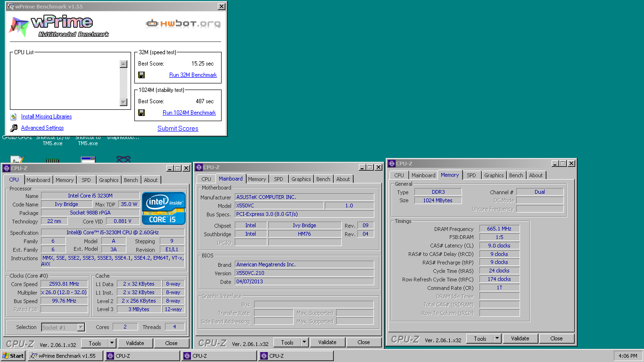The image size is (644, 362).
Task: Save the 32M score with disk icon
Action: [141, 75]
